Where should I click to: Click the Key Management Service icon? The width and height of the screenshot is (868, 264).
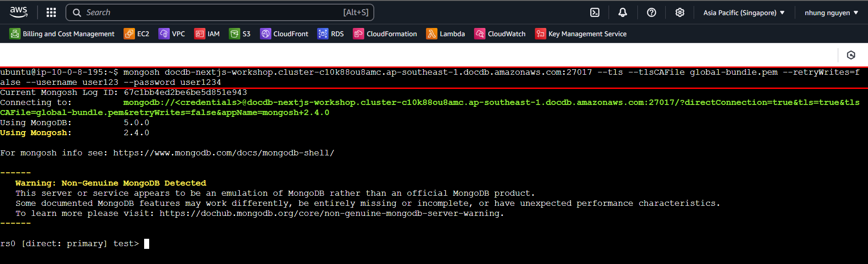click(540, 34)
